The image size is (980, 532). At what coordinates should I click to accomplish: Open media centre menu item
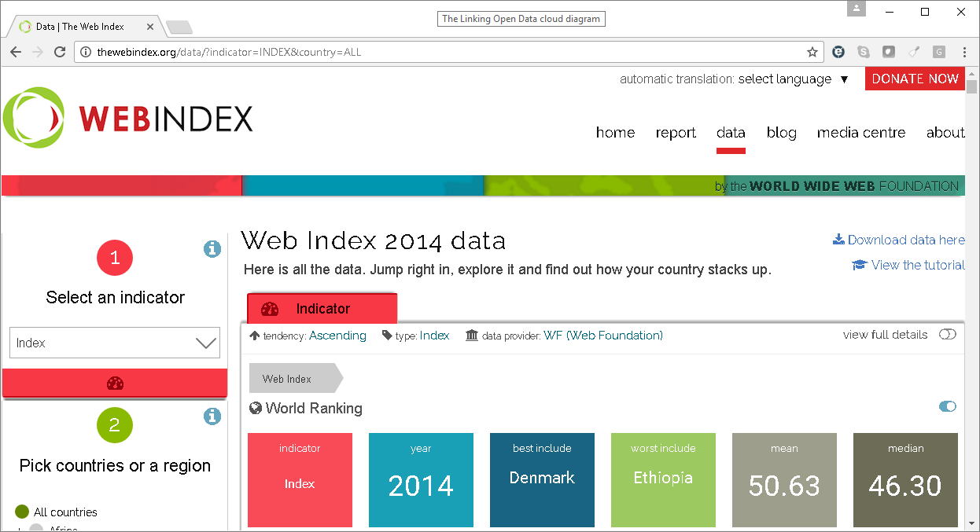click(x=861, y=133)
